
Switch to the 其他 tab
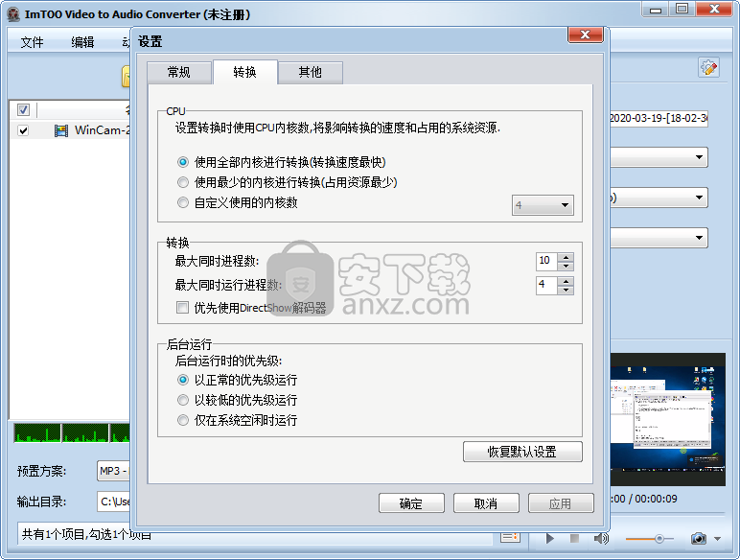pos(310,72)
